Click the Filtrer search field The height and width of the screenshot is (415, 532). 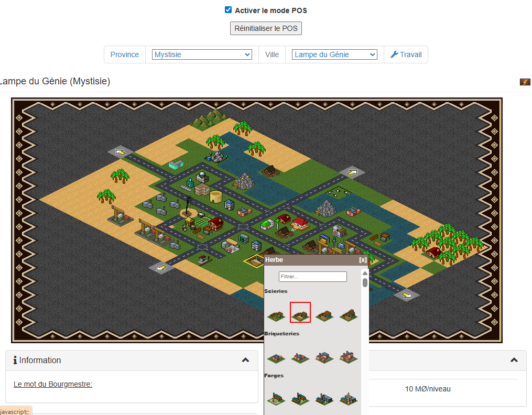pyautogui.click(x=312, y=276)
